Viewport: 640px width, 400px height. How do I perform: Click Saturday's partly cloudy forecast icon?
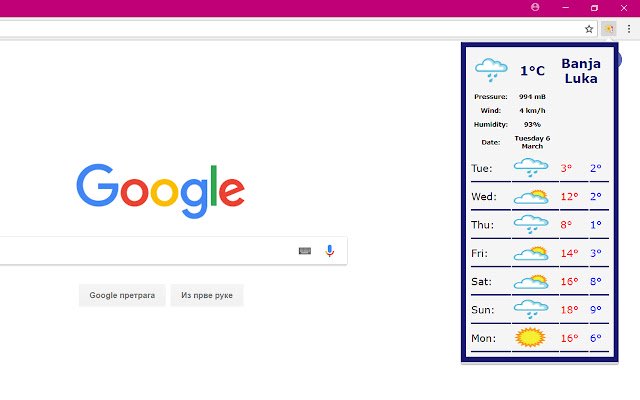click(531, 282)
